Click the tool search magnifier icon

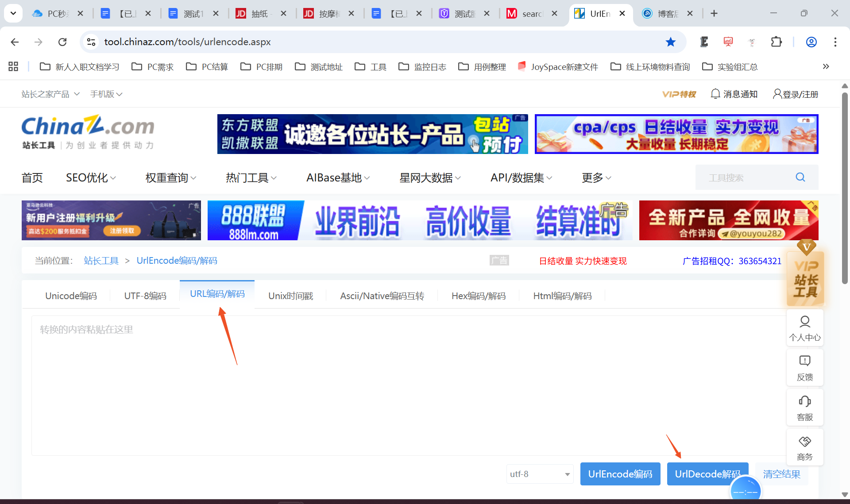tap(800, 177)
